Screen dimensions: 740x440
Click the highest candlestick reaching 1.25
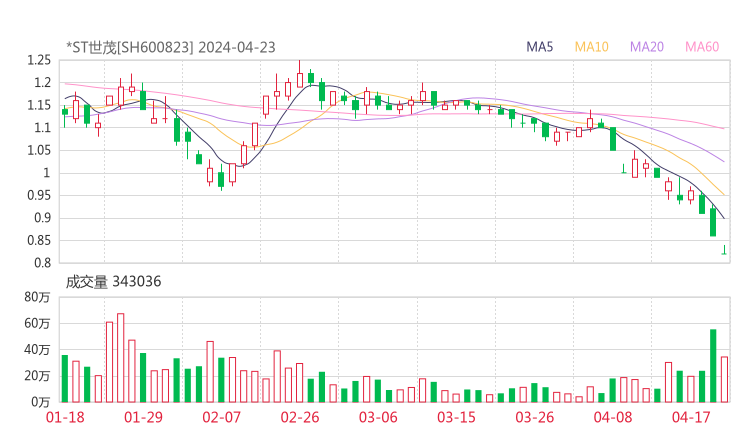click(300, 76)
